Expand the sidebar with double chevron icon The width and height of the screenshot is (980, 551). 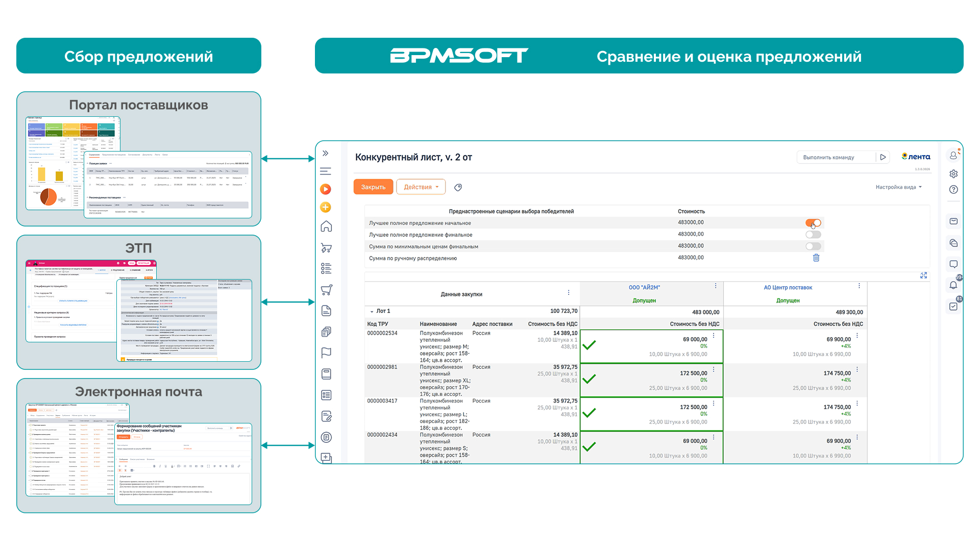(x=326, y=153)
